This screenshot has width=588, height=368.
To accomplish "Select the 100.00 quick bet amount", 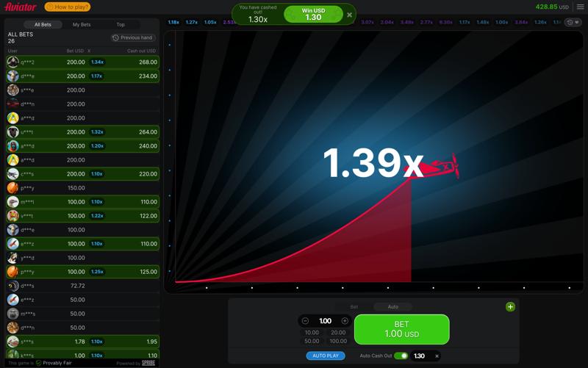I will 338,341.
